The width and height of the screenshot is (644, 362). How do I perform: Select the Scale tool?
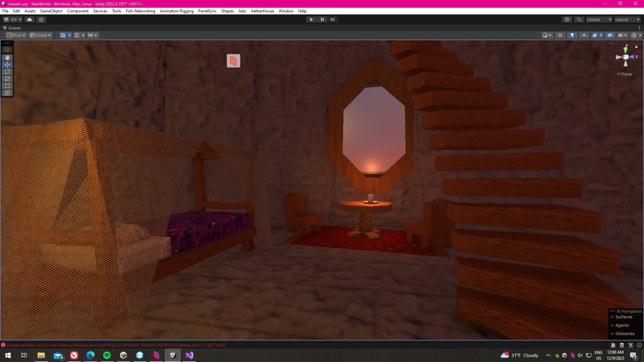pyautogui.click(x=7, y=79)
